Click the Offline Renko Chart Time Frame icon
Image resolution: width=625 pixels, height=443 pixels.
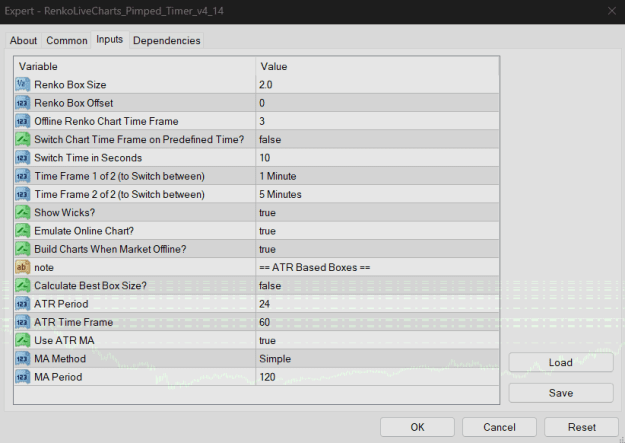[x=22, y=121]
